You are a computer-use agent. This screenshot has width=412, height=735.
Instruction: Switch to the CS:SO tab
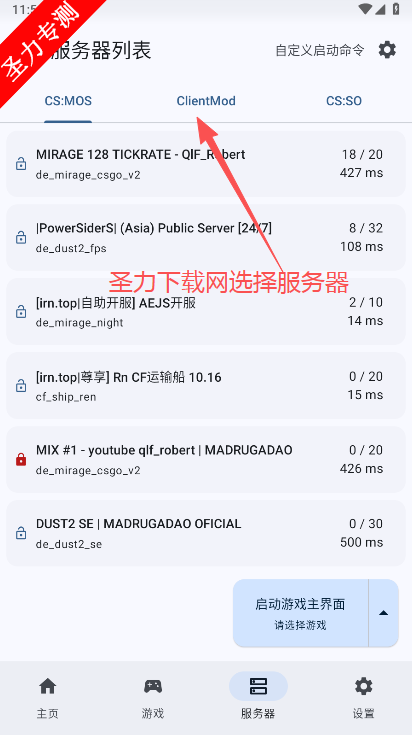344,101
